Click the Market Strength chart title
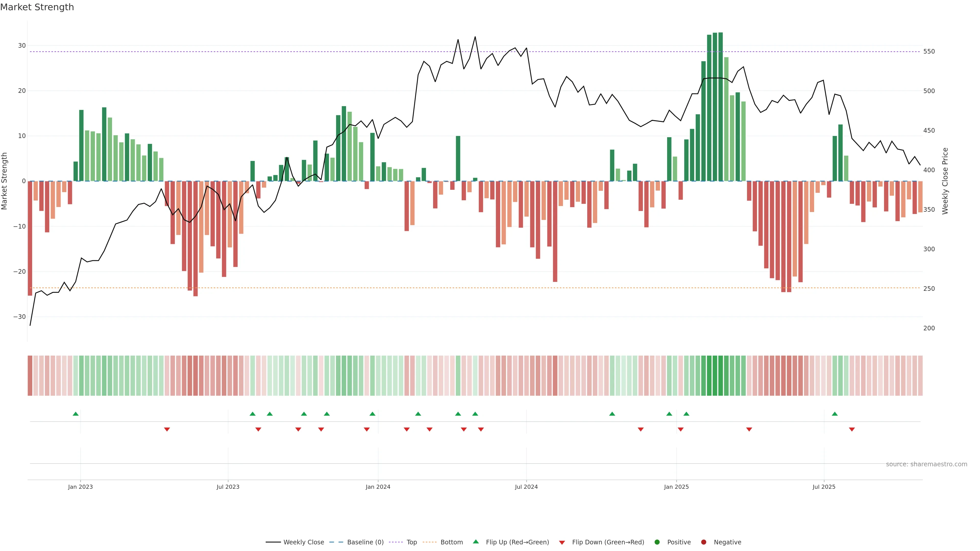The image size is (980, 551). point(37,7)
